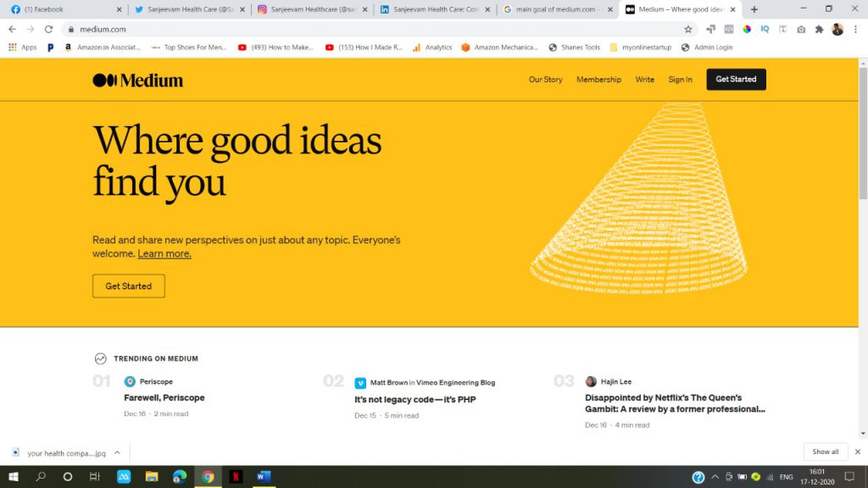
Task: Open the Queen's Gambit review article
Action: (675, 403)
